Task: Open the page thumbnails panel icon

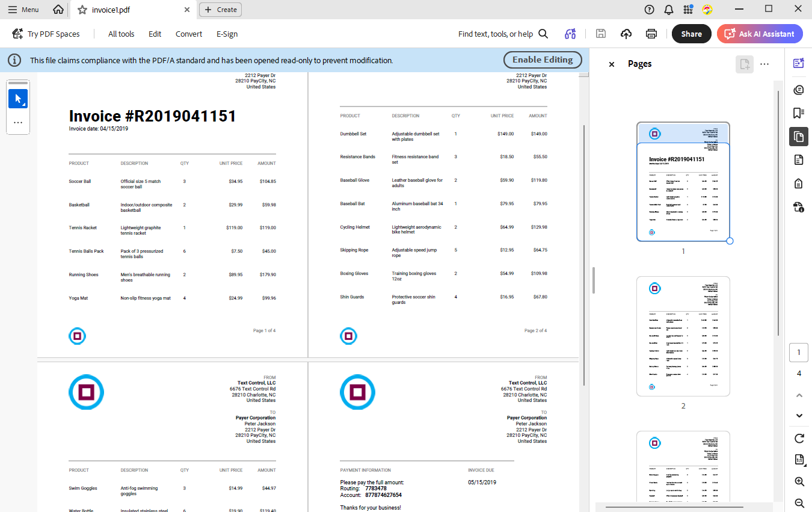Action: click(x=798, y=137)
